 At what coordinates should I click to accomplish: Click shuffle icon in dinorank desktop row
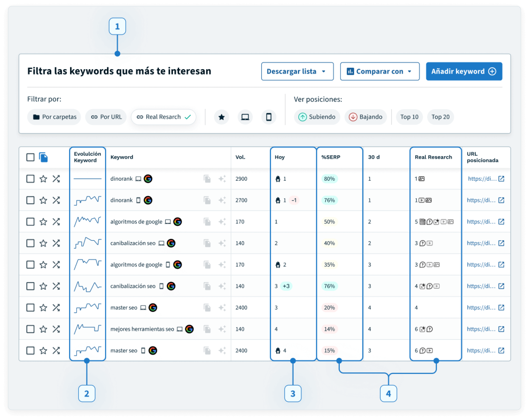point(56,179)
